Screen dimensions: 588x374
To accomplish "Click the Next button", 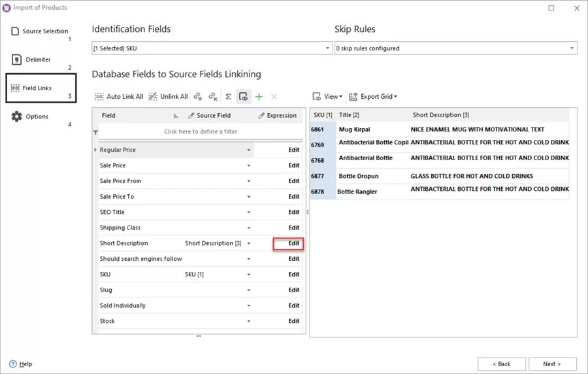I will 553,364.
